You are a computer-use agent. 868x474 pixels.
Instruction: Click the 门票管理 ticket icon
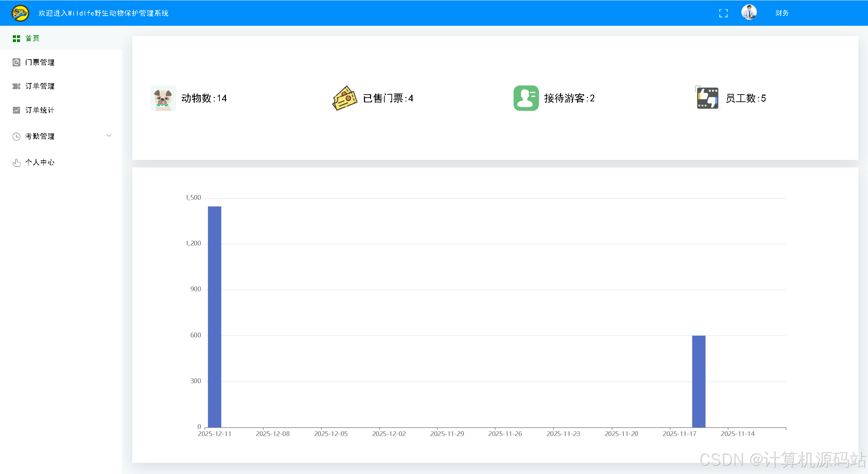click(x=16, y=62)
